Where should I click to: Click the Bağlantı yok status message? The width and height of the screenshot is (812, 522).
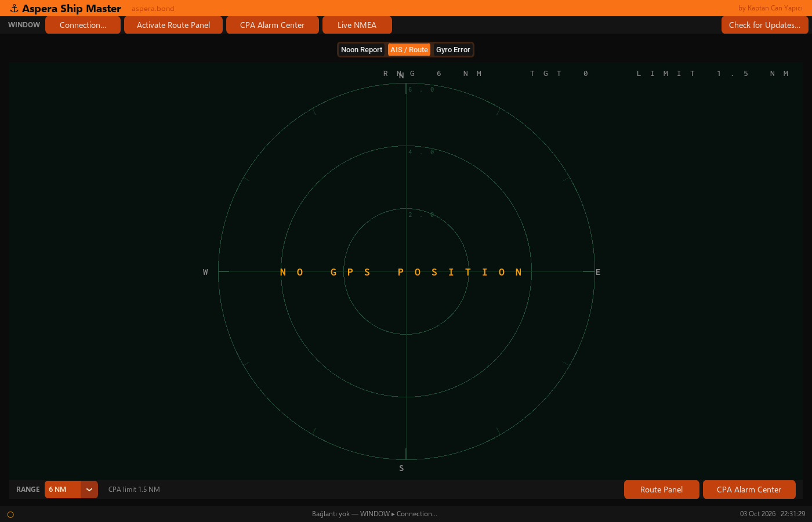[x=375, y=514]
